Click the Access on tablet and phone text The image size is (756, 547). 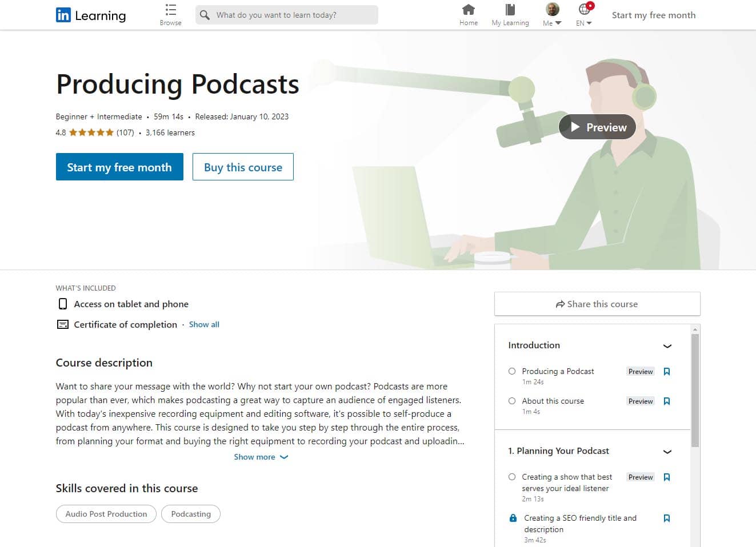click(x=131, y=304)
